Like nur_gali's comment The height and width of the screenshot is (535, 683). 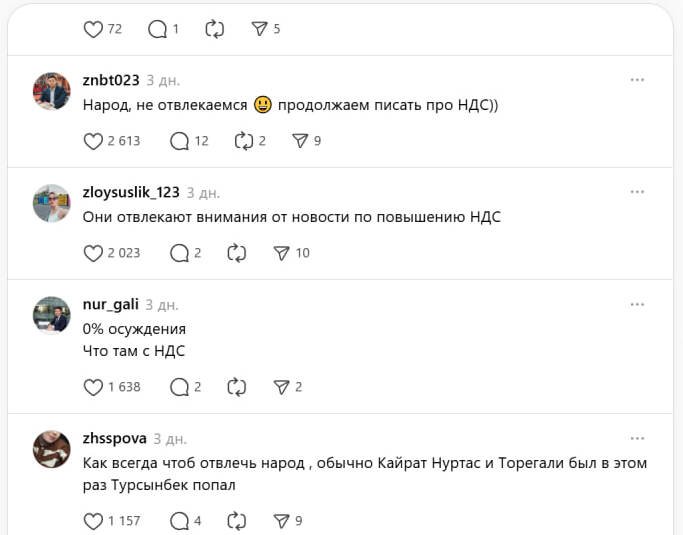93,386
